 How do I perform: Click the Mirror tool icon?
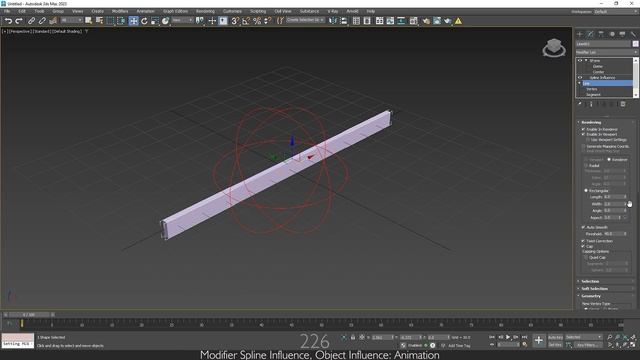(x=333, y=21)
